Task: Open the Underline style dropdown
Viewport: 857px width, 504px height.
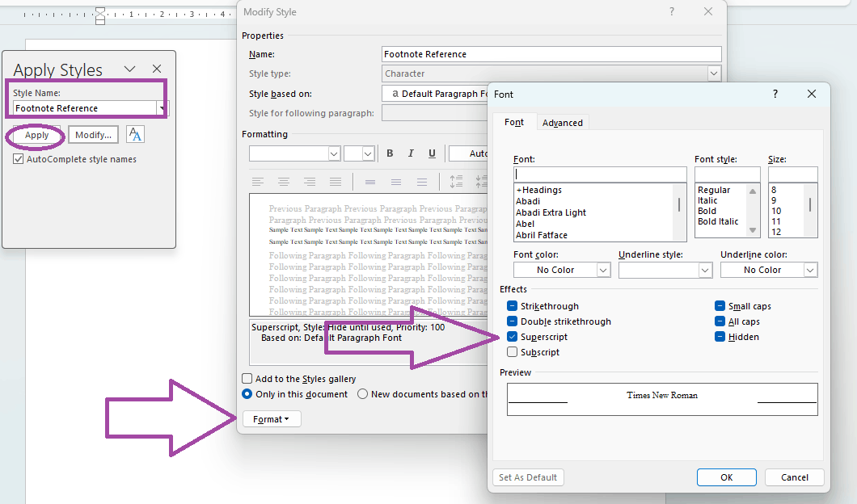Action: [705, 270]
